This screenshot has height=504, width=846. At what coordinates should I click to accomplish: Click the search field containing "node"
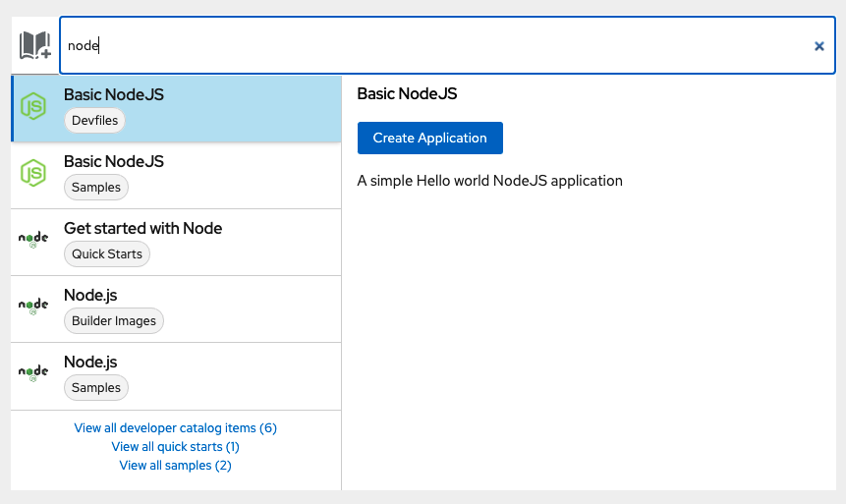[x=447, y=45]
